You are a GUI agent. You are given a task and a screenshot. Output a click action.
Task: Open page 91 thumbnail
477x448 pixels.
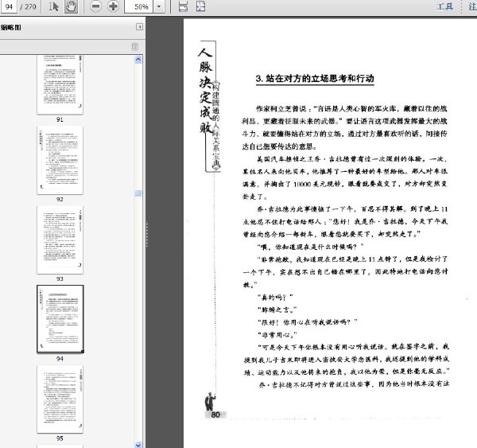tap(60, 85)
